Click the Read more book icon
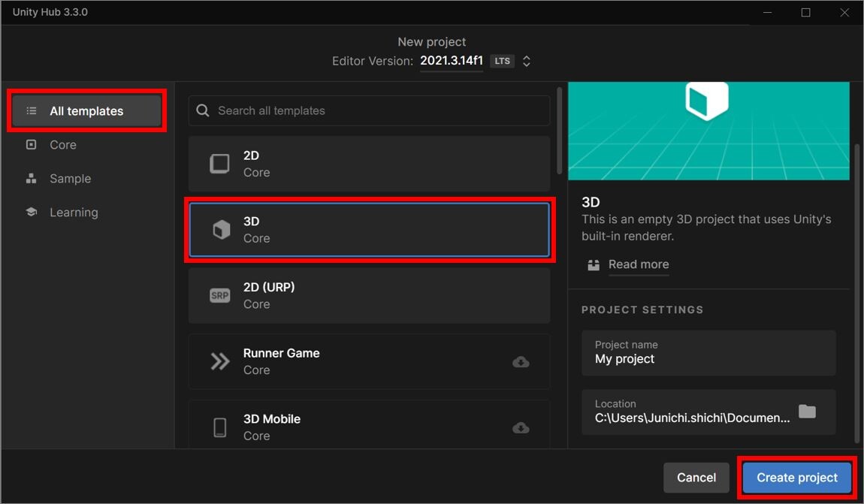 594,265
